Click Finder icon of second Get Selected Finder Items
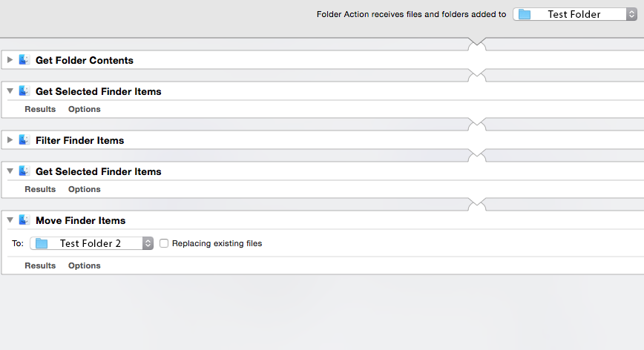Image resolution: width=644 pixels, height=350 pixels. click(x=24, y=171)
